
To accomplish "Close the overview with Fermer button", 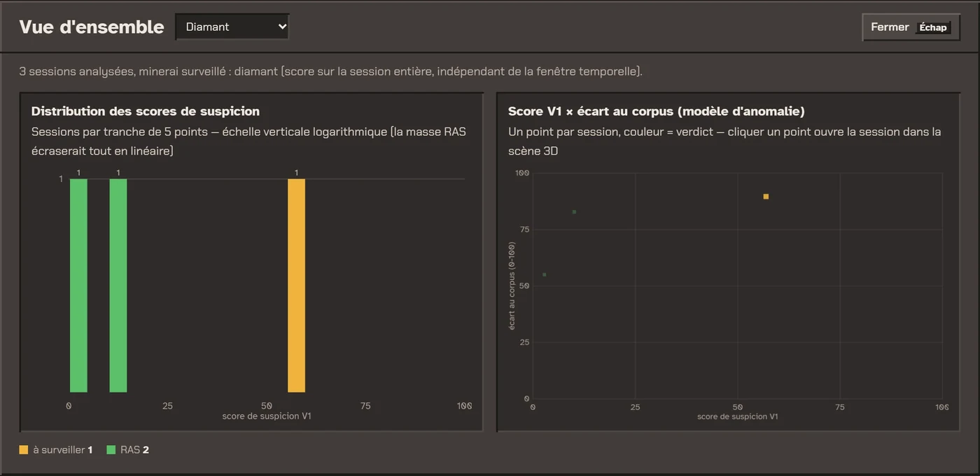I will pyautogui.click(x=911, y=27).
